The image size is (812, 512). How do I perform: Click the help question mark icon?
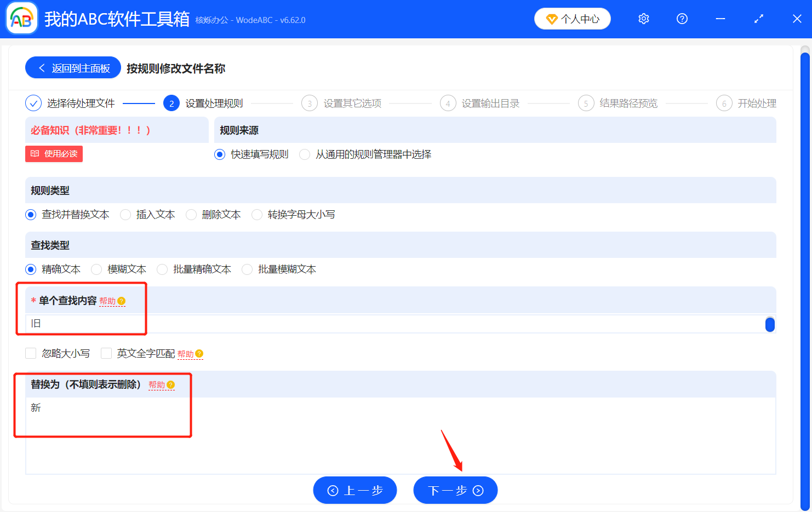coord(682,18)
